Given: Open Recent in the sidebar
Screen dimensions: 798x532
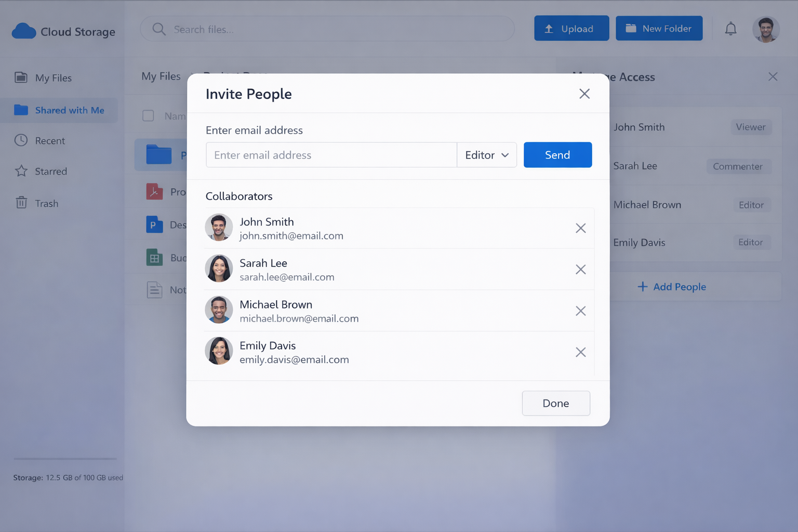Looking at the screenshot, I should 50,141.
